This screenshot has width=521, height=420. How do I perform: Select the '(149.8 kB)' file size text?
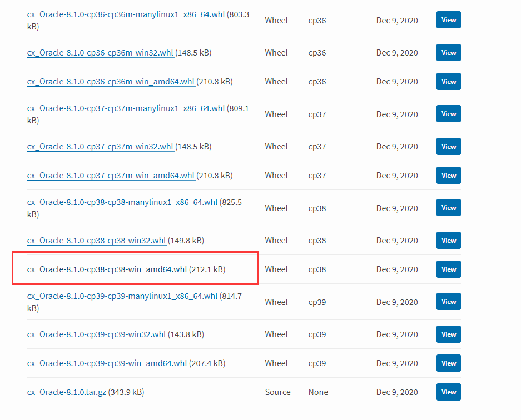pos(186,241)
